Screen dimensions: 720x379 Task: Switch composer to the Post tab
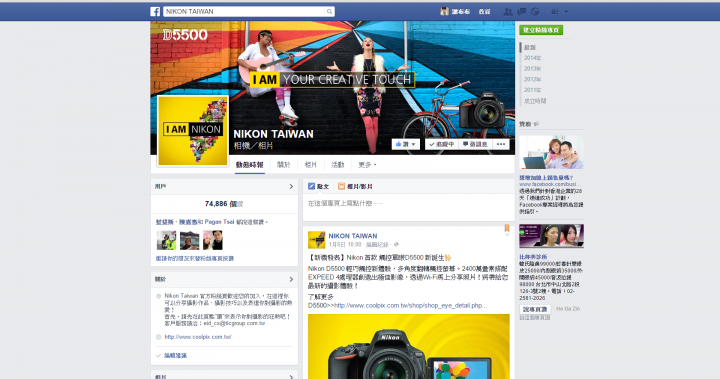point(319,186)
